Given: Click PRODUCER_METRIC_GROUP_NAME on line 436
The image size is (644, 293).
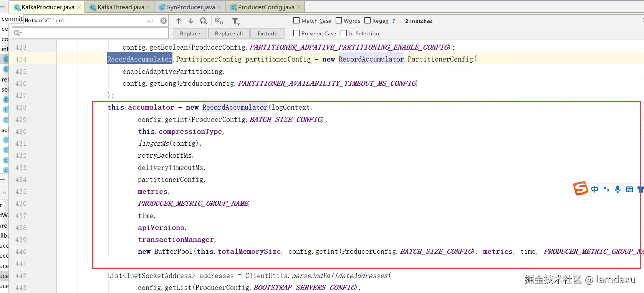Looking at the screenshot, I should pos(194,203).
